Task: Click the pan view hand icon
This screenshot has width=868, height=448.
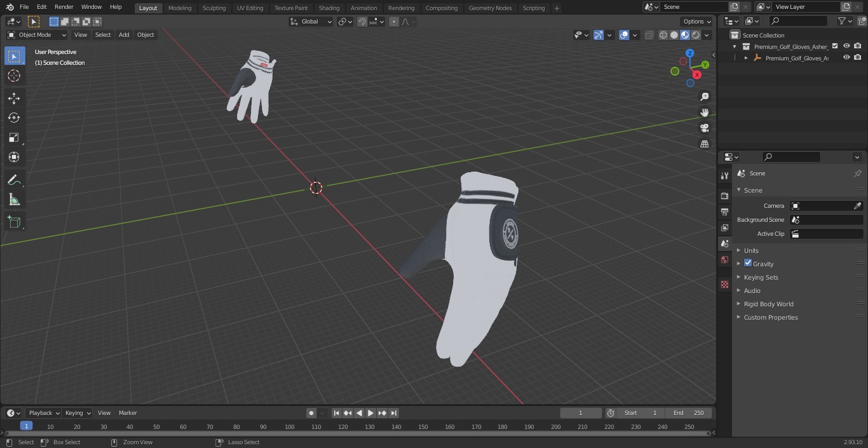Action: click(x=704, y=112)
